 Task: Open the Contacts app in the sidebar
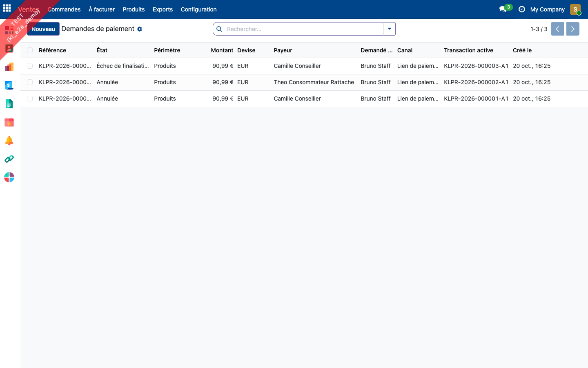[x=9, y=48]
